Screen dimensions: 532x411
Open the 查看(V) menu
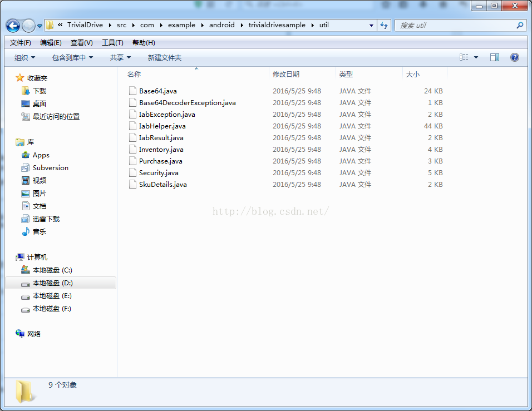pos(81,43)
